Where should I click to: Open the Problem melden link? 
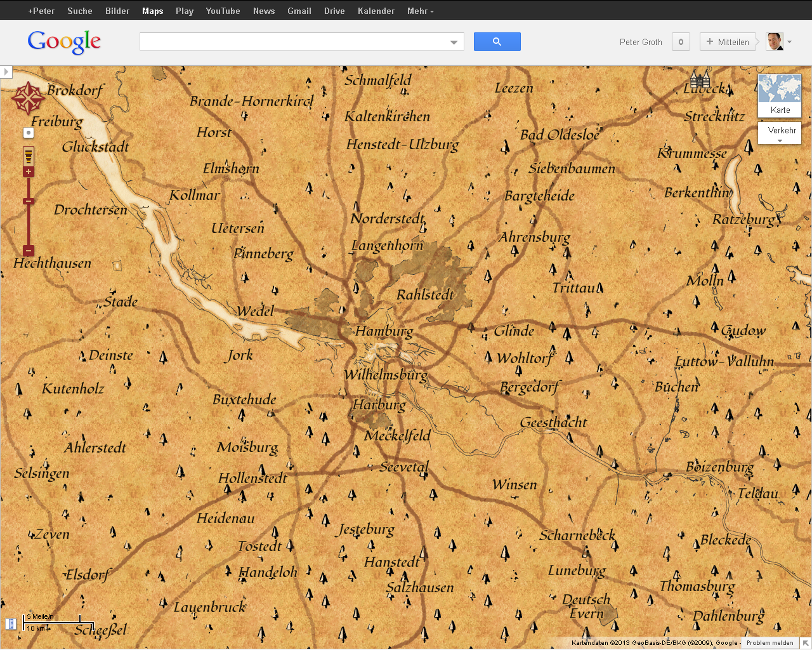pyautogui.click(x=769, y=642)
